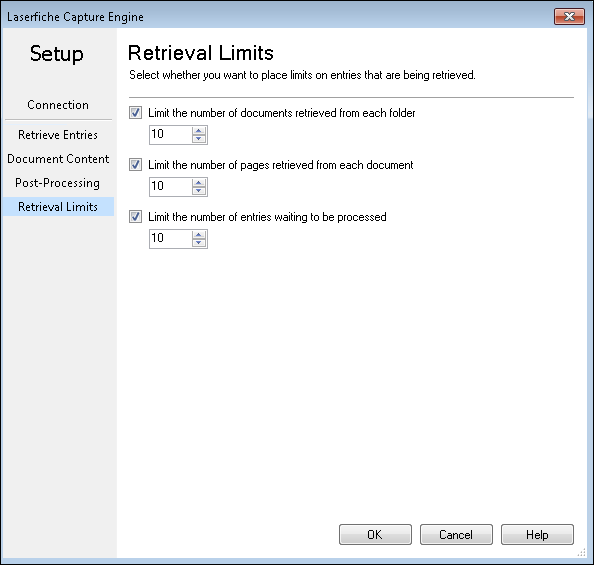594x565 pixels.
Task: Open the Connection setup page
Action: coord(58,105)
